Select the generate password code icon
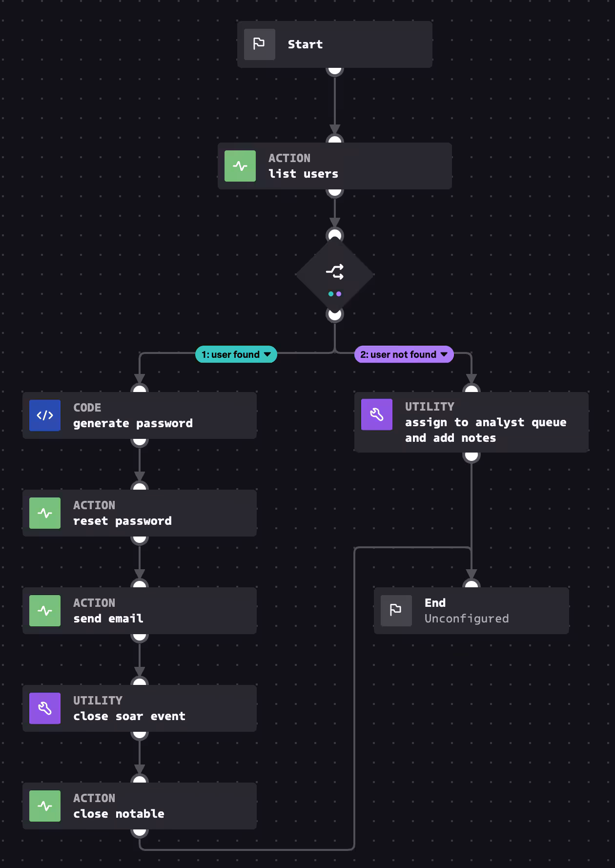Image resolution: width=615 pixels, height=868 pixels. click(x=45, y=415)
